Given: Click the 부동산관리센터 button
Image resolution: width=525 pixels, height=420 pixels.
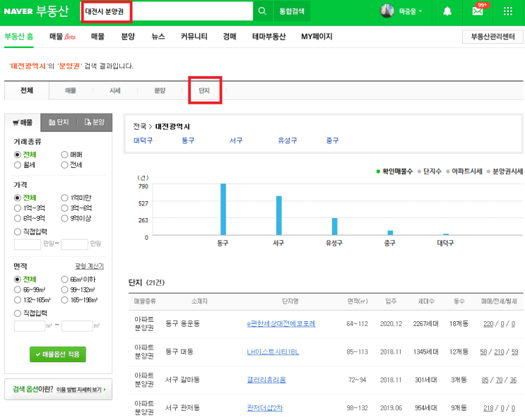Looking at the screenshot, I should 492,37.
